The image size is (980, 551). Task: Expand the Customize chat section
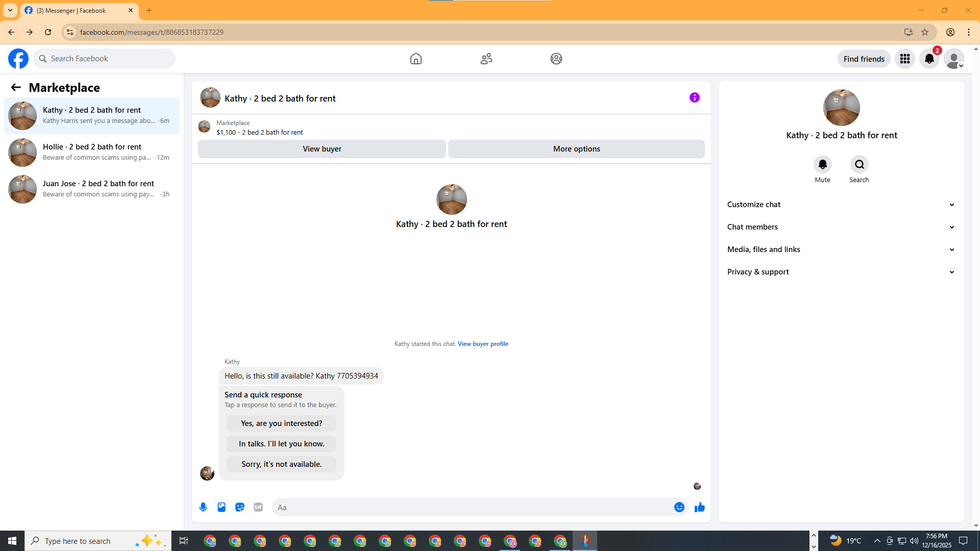841,205
